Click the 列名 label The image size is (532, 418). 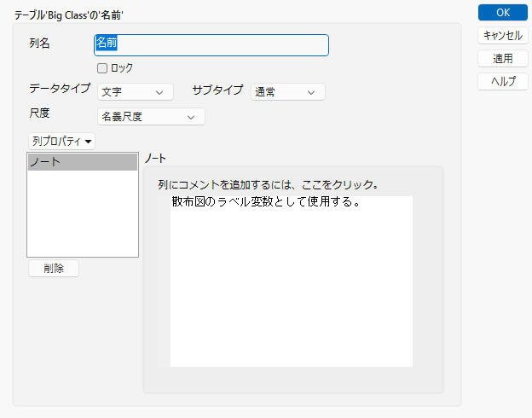[x=39, y=44]
